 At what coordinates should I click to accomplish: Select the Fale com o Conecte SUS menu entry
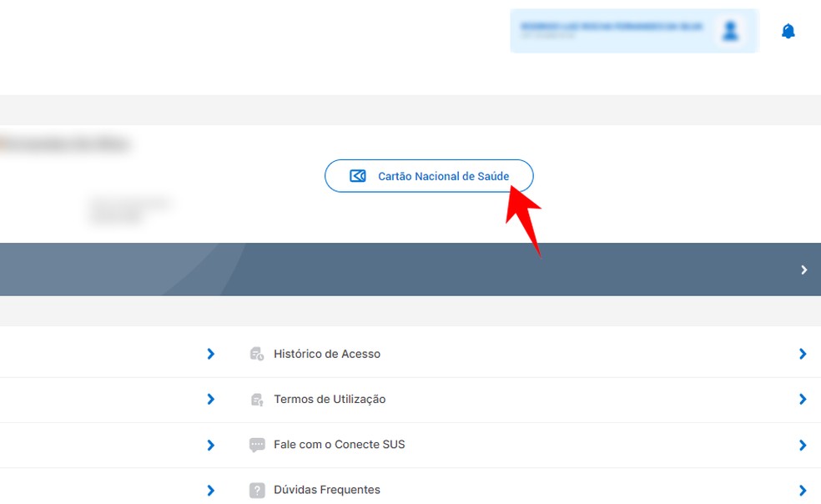click(x=339, y=444)
